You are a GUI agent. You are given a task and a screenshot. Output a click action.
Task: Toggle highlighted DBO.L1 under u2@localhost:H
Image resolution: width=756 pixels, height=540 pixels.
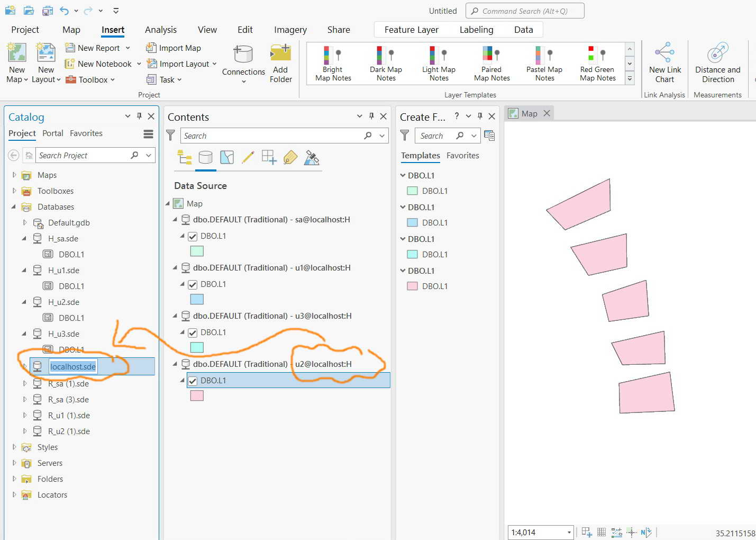click(193, 381)
